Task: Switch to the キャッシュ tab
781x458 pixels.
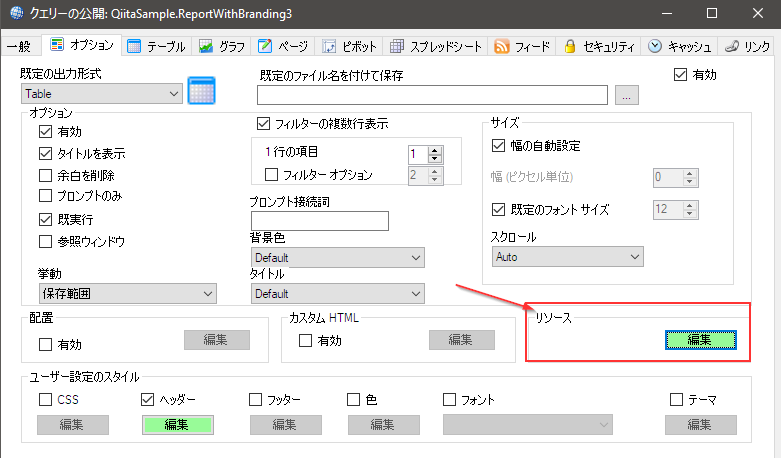Action: (679, 46)
